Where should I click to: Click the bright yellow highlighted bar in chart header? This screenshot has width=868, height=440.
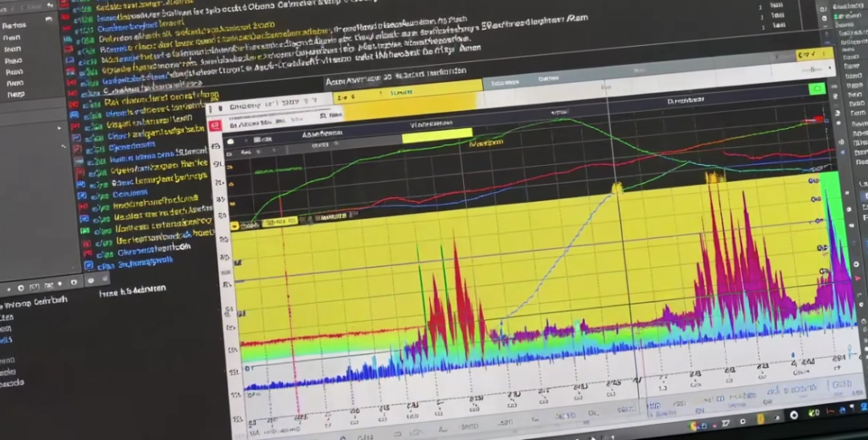tap(436, 134)
